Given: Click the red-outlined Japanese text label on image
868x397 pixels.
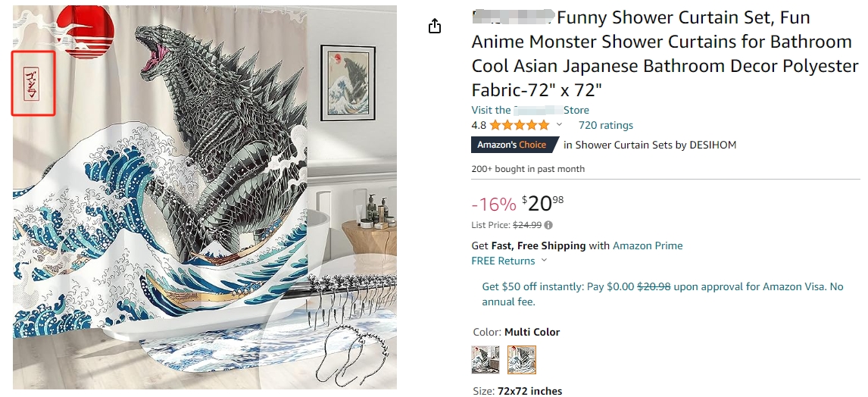Looking at the screenshot, I should coord(33,83).
